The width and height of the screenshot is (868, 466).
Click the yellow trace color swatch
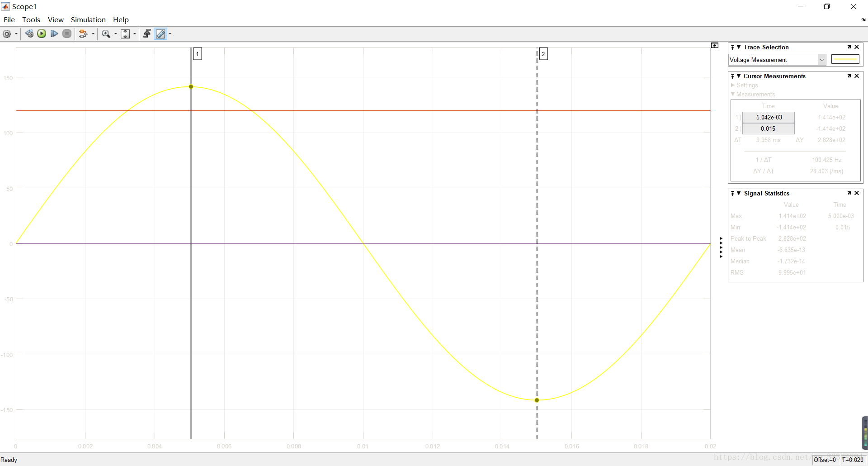tap(845, 59)
